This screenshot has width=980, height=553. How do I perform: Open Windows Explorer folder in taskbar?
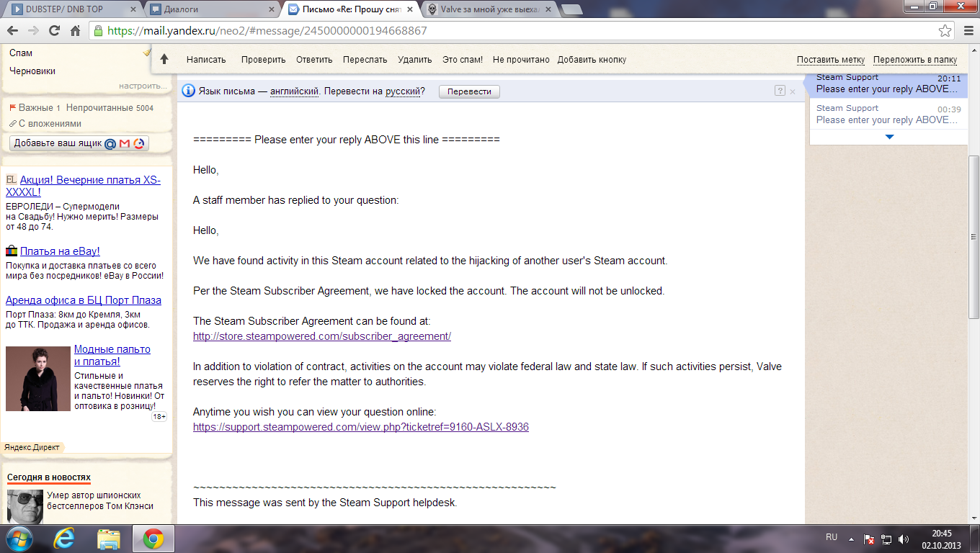coord(109,538)
